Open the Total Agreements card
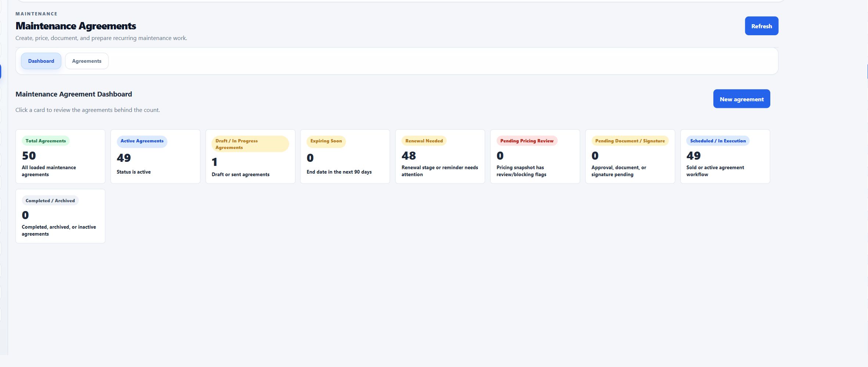Viewport: 868px width, 367px height. [60, 156]
